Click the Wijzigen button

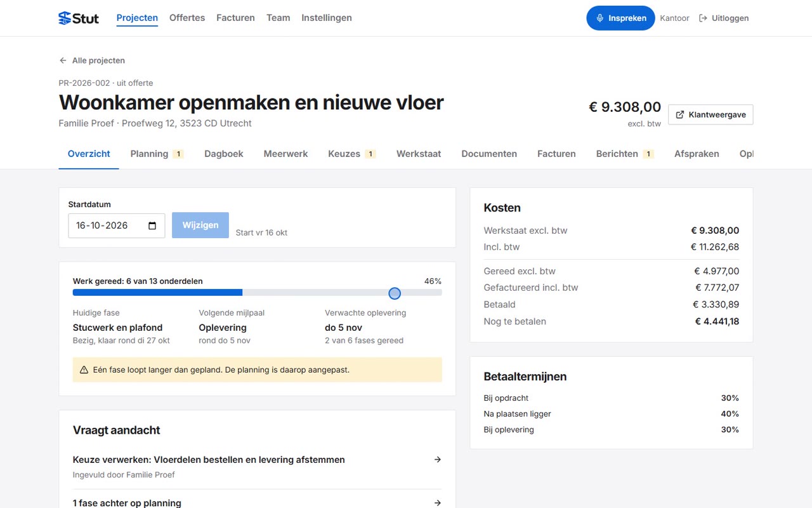coord(200,225)
